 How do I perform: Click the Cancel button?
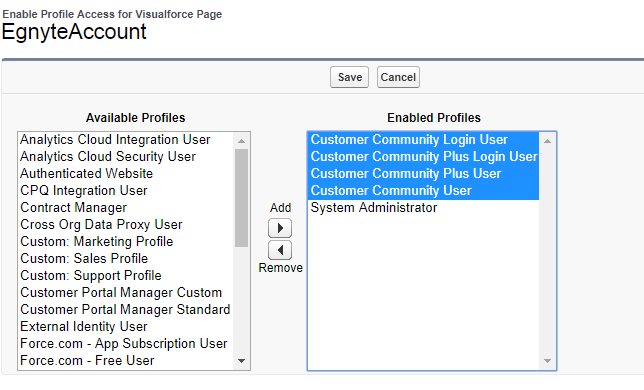click(398, 77)
